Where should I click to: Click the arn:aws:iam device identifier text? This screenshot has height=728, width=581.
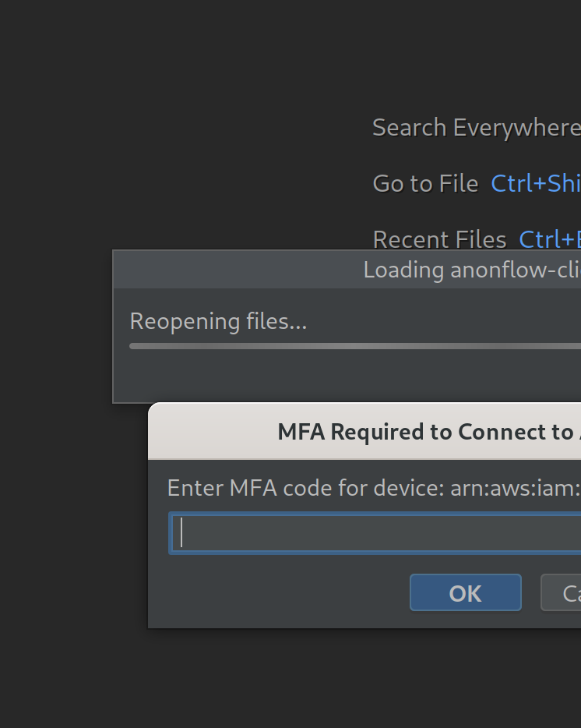514,488
